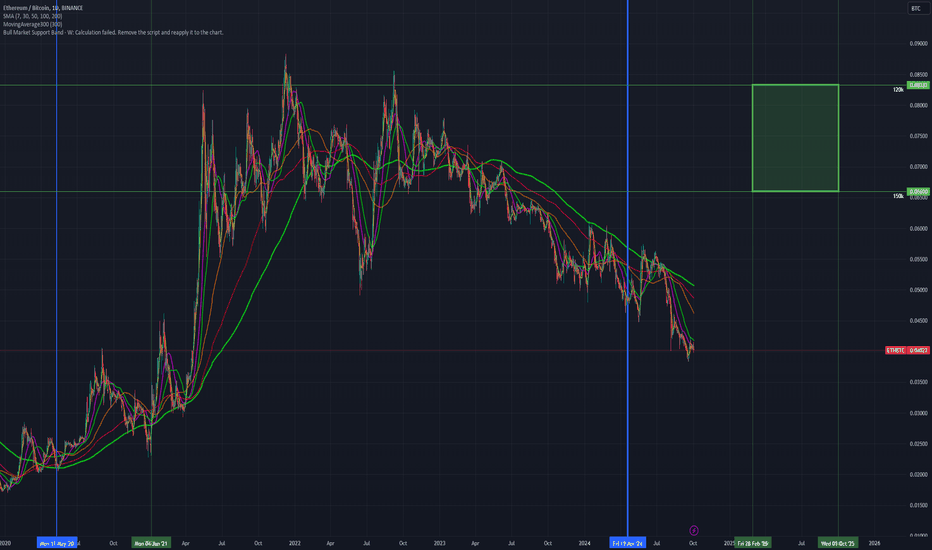Click the 0.09000 price axis value
The height and width of the screenshot is (550, 932).
click(x=918, y=43)
